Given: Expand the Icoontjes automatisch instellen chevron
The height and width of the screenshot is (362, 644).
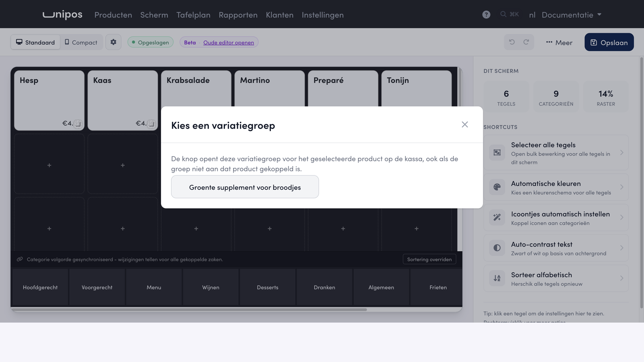Looking at the screenshot, I should tap(622, 218).
